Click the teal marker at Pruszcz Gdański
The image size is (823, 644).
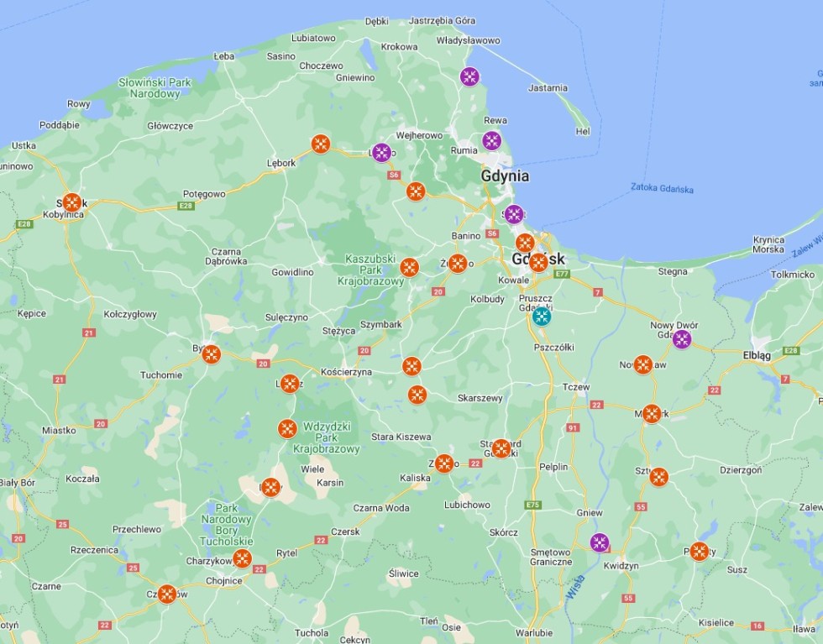pyautogui.click(x=542, y=317)
